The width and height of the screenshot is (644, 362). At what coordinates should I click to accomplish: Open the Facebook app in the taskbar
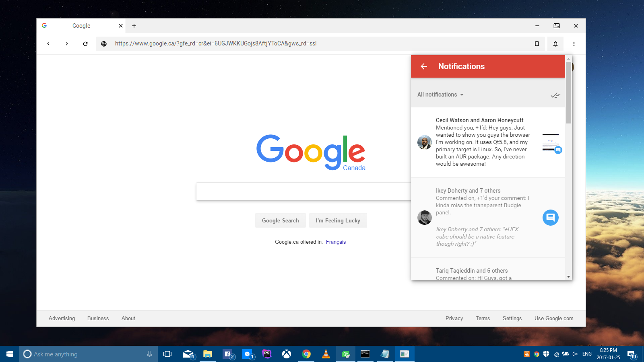tap(227, 354)
